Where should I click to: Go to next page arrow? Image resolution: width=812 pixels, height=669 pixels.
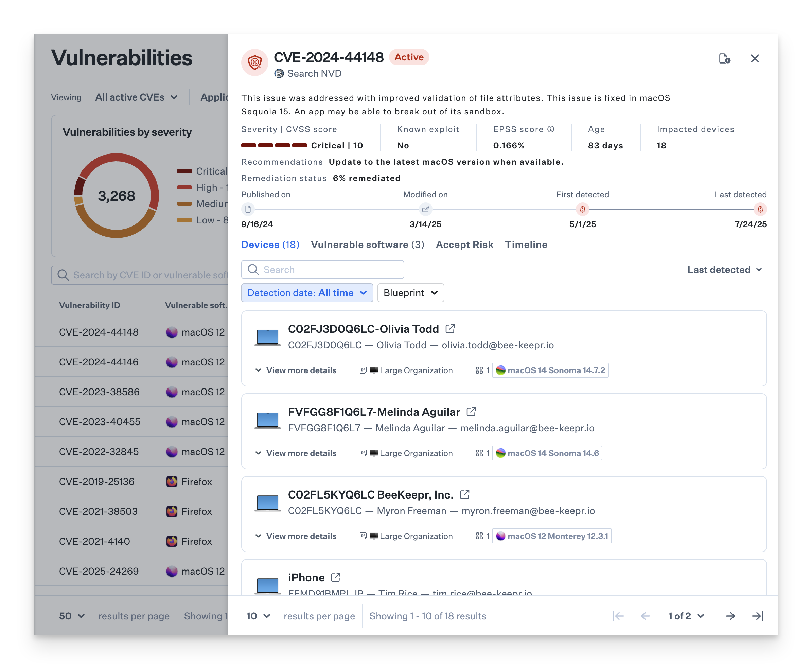click(730, 616)
